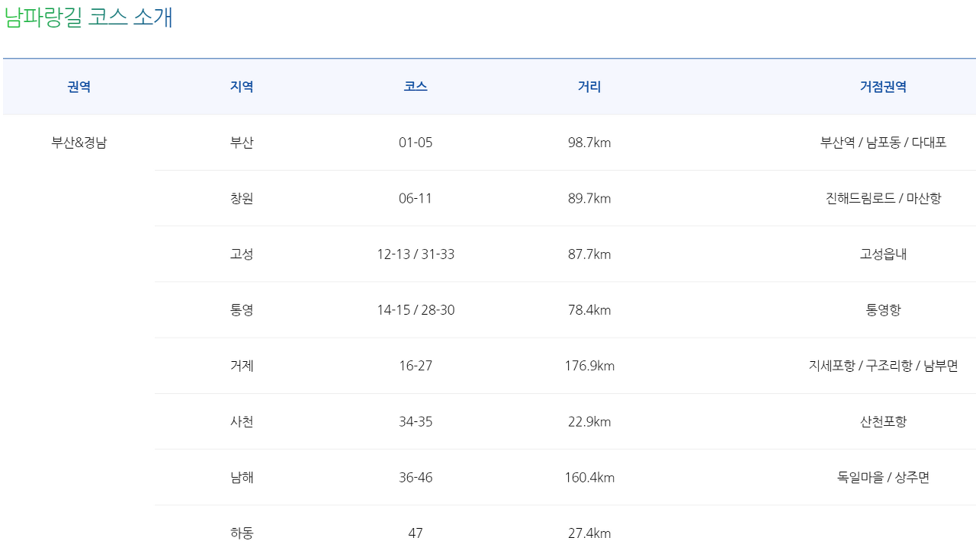
Task: Select the 남해 area cell
Action: tap(242, 477)
